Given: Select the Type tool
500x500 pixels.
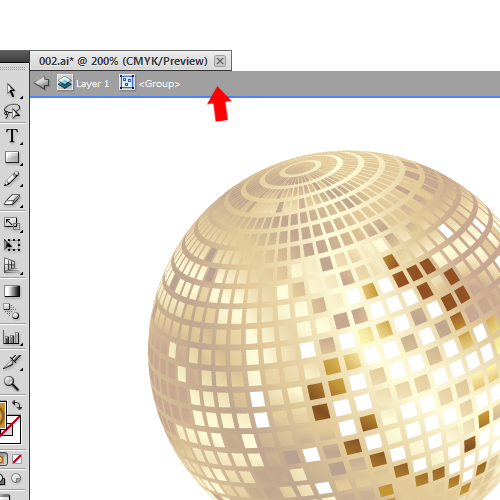Looking at the screenshot, I should pyautogui.click(x=12, y=136).
